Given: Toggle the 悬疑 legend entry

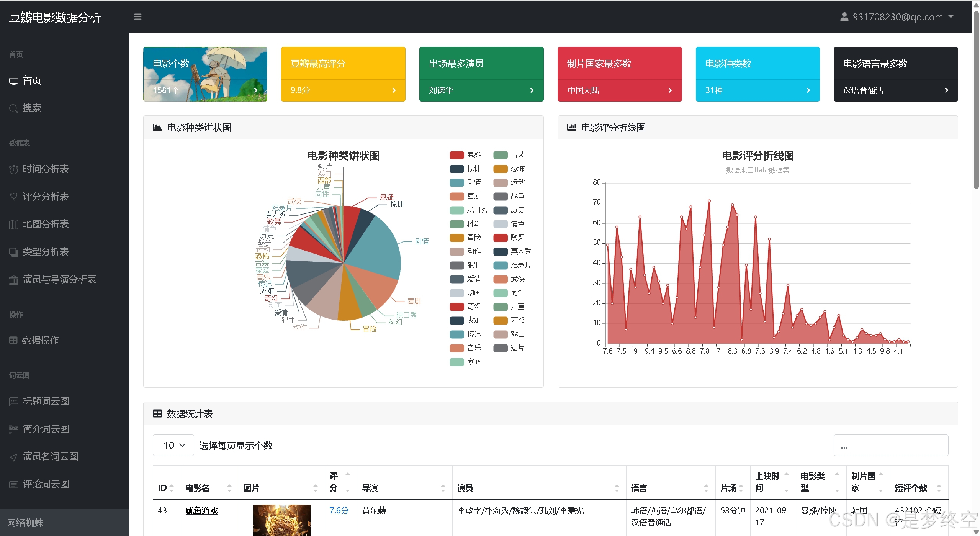Looking at the screenshot, I should pyautogui.click(x=473, y=155).
